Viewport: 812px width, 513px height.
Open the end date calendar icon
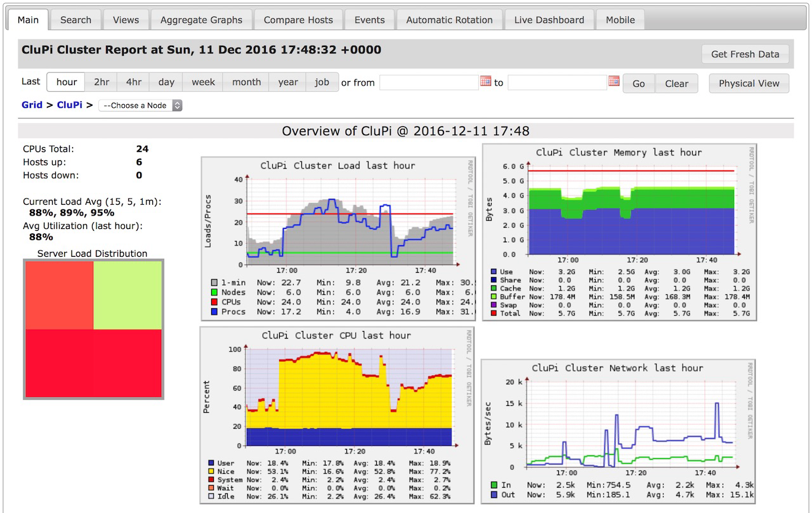point(613,81)
